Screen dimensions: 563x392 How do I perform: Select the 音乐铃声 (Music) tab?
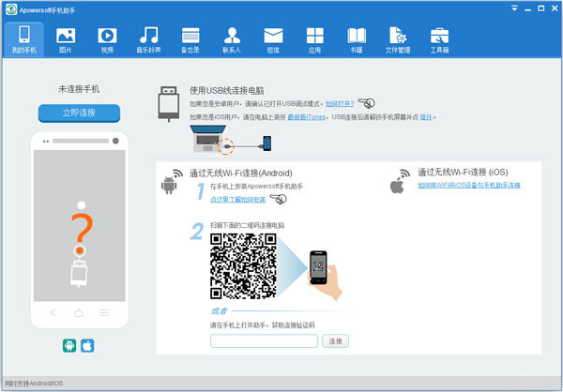148,39
